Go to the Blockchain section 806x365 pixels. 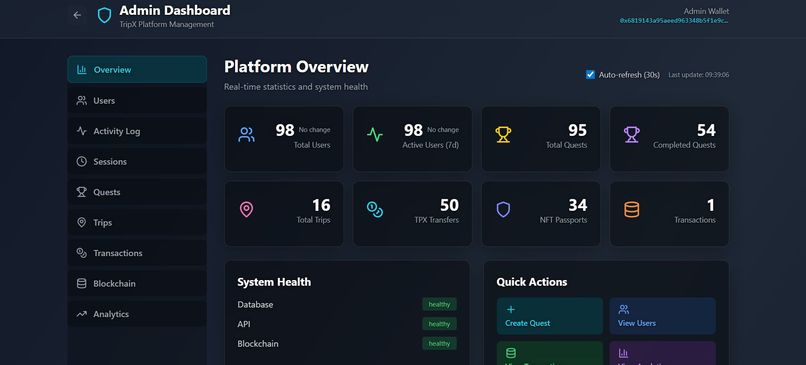tap(137, 283)
